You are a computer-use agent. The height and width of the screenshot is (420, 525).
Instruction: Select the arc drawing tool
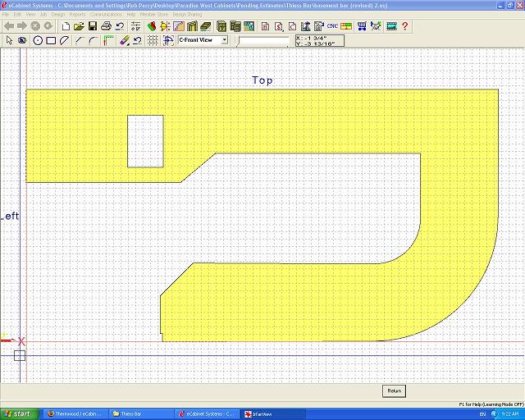click(x=93, y=40)
